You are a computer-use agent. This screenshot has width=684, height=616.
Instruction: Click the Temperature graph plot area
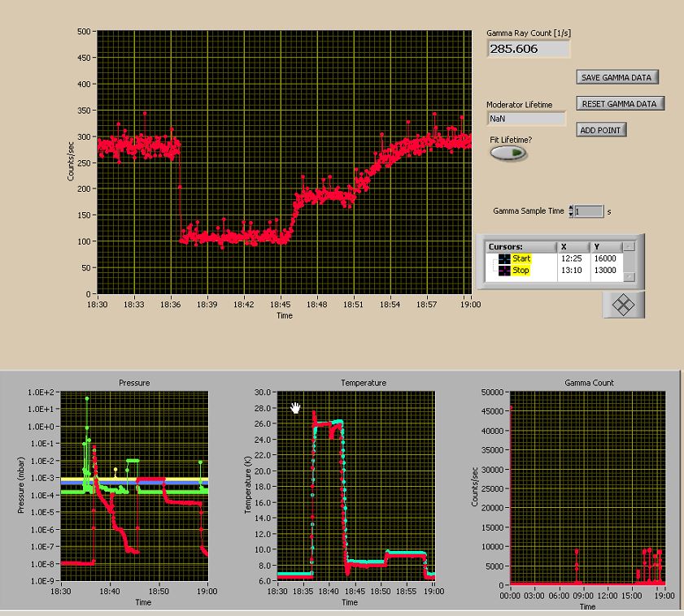coord(355,486)
